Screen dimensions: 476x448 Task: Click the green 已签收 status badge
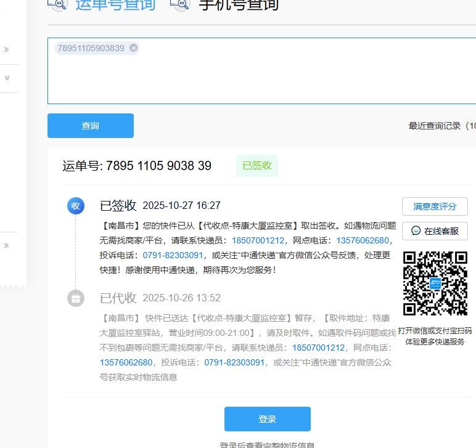[x=257, y=166]
